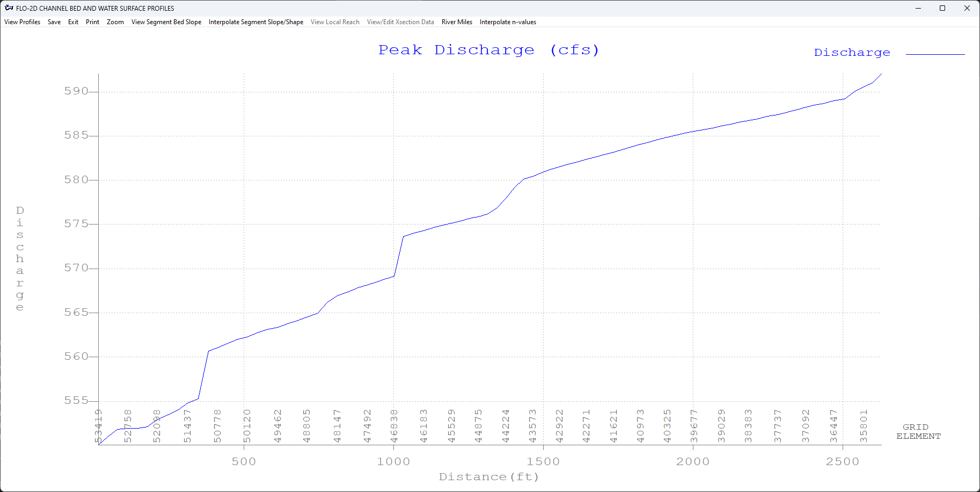Click Interpolate n-values
980x492 pixels.
508,22
